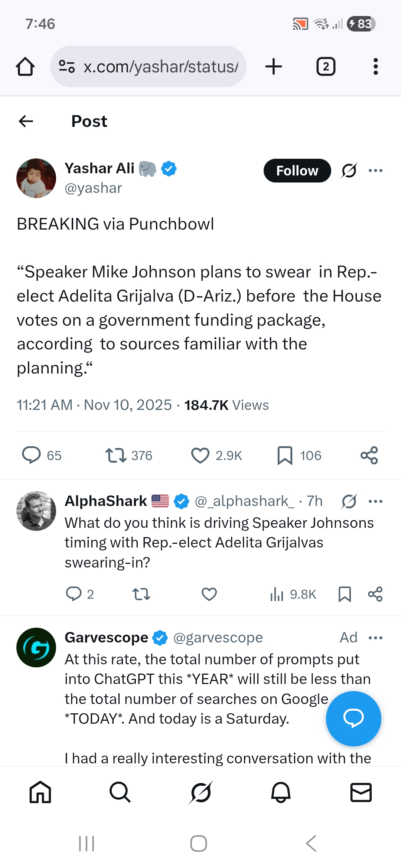
Task: Open the tab switcher showing 2 tabs
Action: click(326, 67)
